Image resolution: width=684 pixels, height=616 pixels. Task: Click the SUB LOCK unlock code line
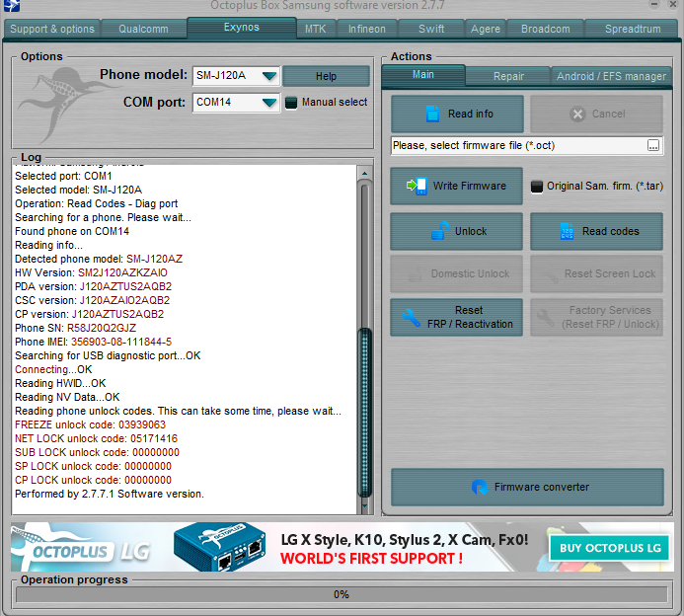coord(98,452)
